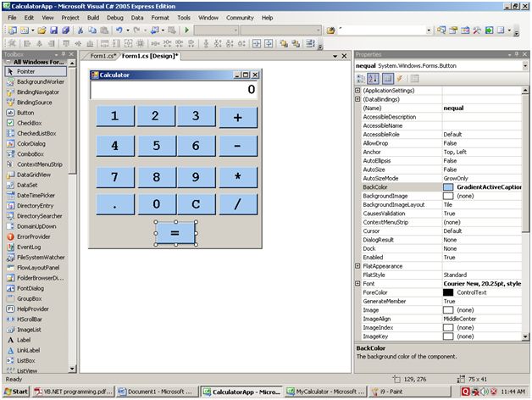532x400 pixels.
Task: Click Center Vertically layout icon
Action: click(x=269, y=43)
